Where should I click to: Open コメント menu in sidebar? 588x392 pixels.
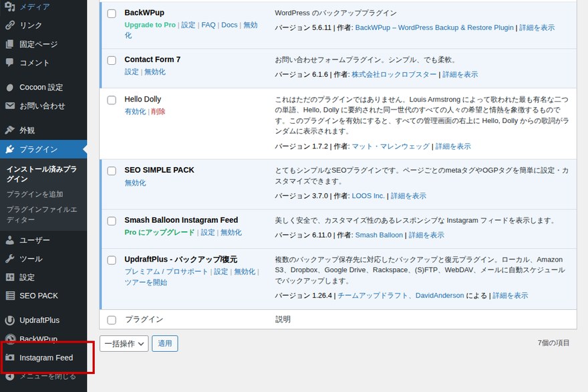tap(35, 63)
